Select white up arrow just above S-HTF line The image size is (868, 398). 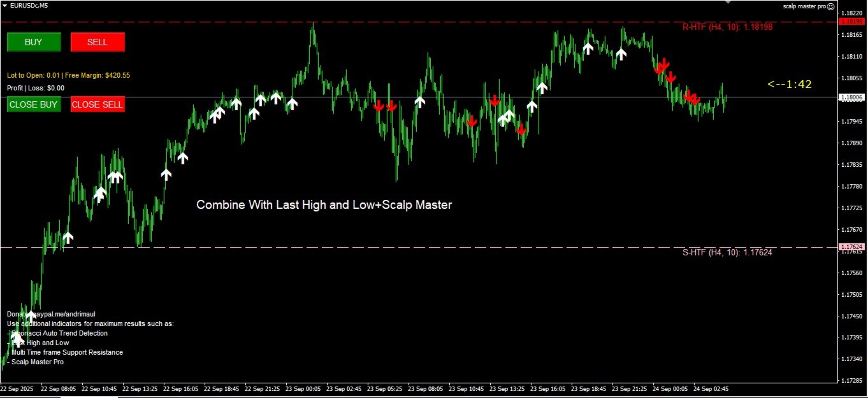click(68, 238)
